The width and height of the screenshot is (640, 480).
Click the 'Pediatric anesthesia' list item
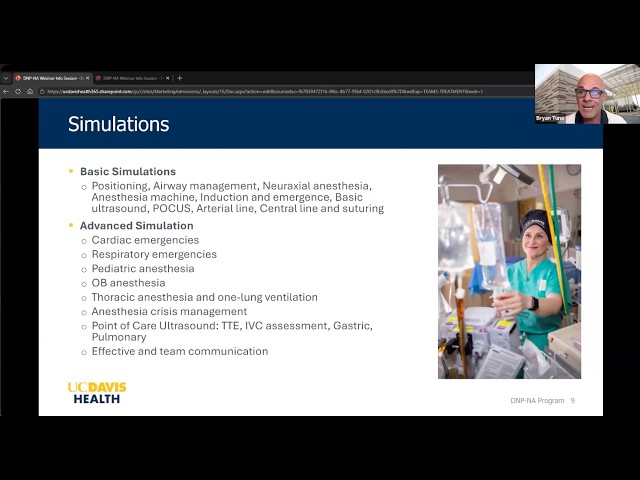point(143,269)
